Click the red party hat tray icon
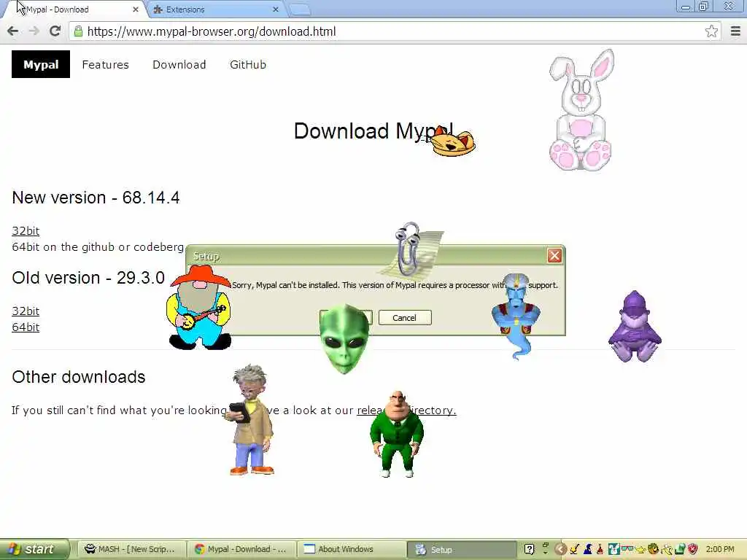The image size is (747, 560). point(600,549)
